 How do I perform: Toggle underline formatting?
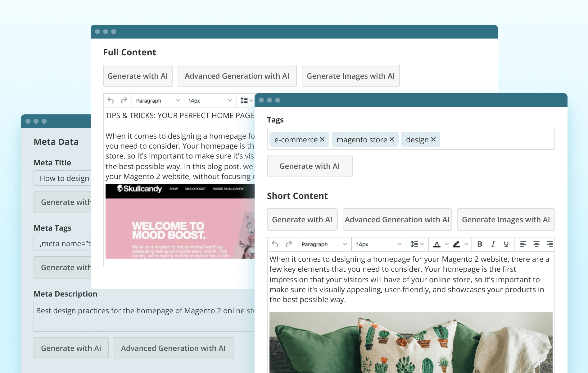506,244
